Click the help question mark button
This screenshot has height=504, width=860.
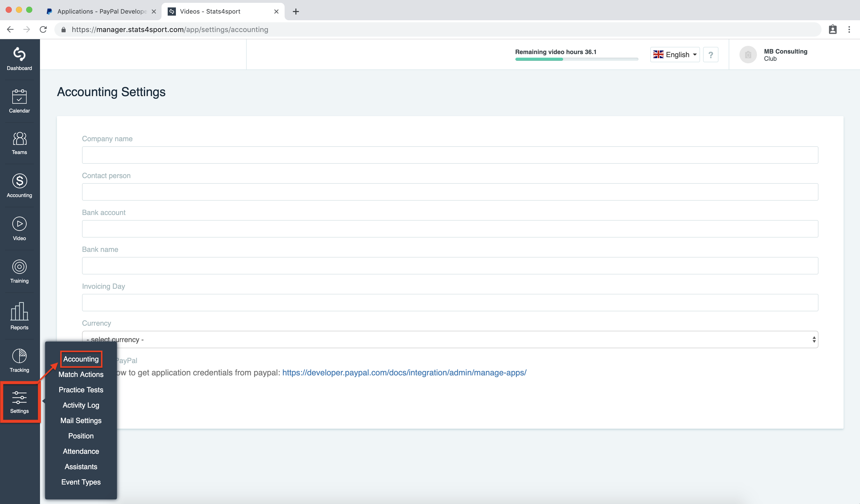tap(711, 55)
